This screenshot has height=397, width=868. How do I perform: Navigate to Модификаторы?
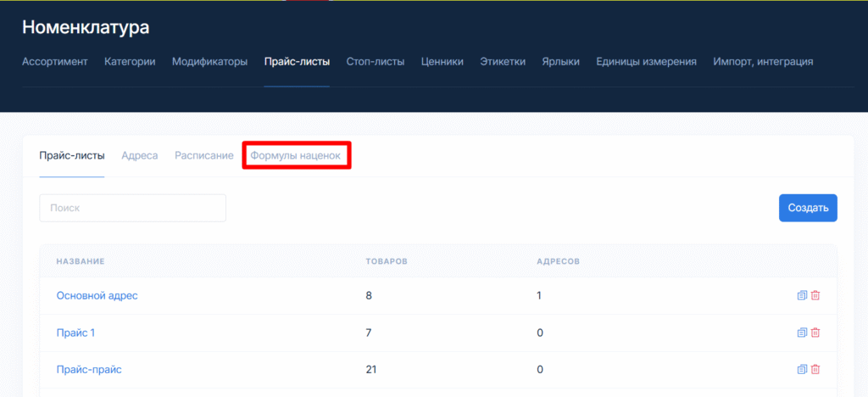[209, 61]
